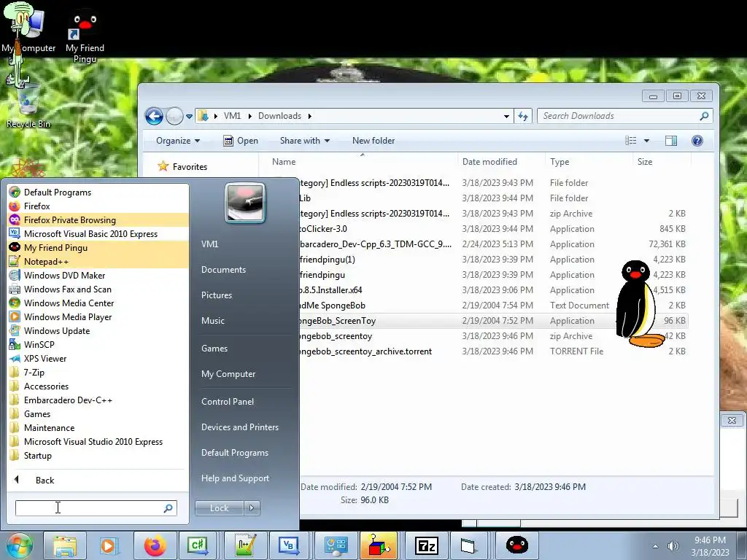
Task: Select the SpongeBob_ScreenToy application row
Action: click(493, 321)
